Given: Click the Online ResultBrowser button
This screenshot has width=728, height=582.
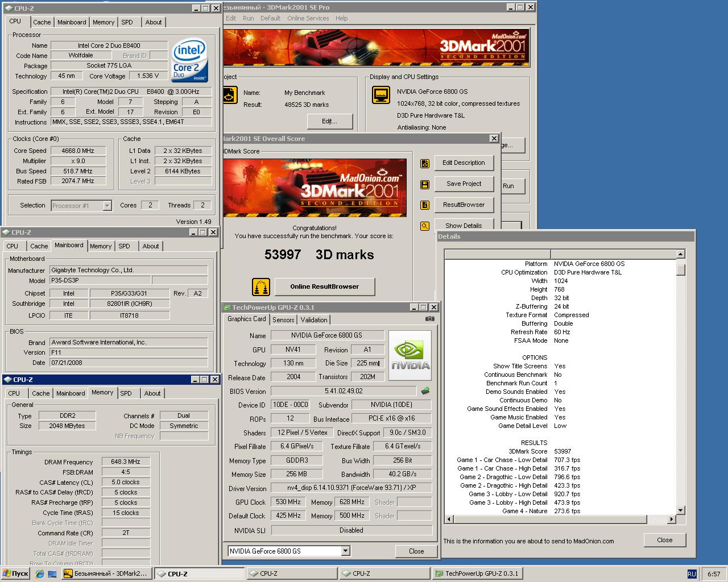Looking at the screenshot, I should tap(325, 287).
